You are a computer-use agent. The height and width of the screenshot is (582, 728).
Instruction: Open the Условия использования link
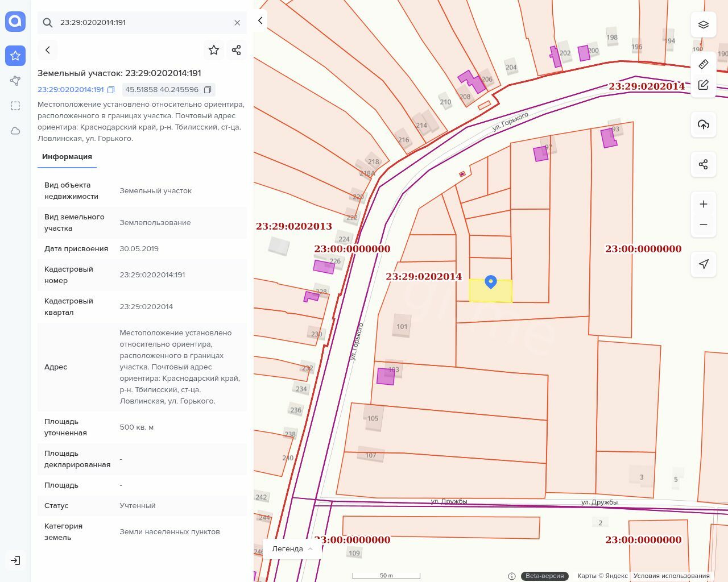[671, 576]
